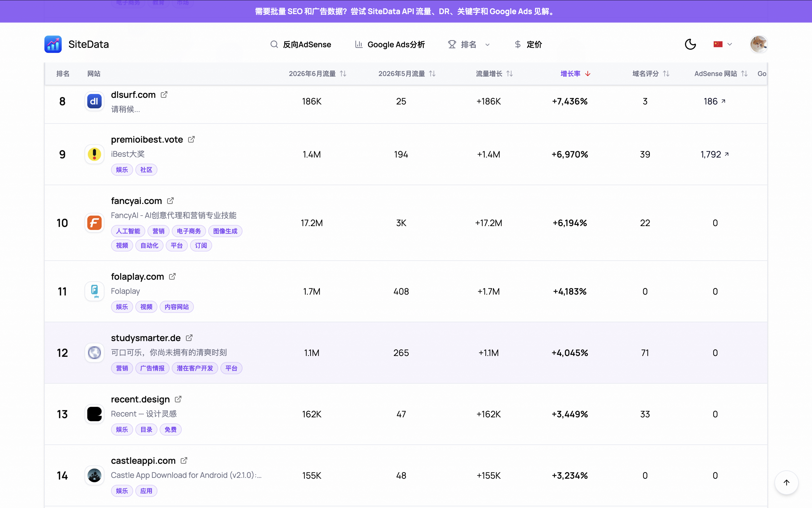
Task: Go to the 定价 pricing page
Action: (528, 44)
